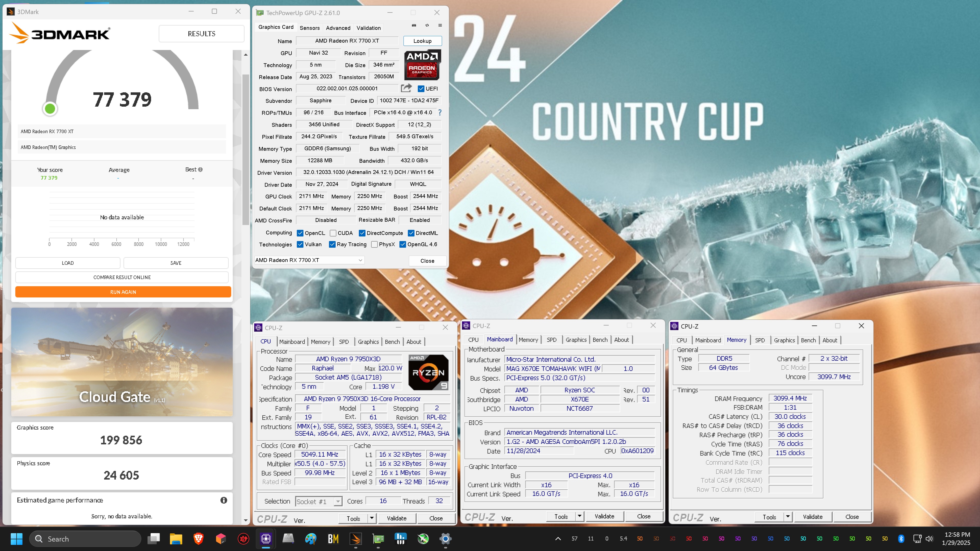This screenshot has height=551, width=980.
Task: Toggle the DirectCompute checkbox
Action: pos(362,233)
